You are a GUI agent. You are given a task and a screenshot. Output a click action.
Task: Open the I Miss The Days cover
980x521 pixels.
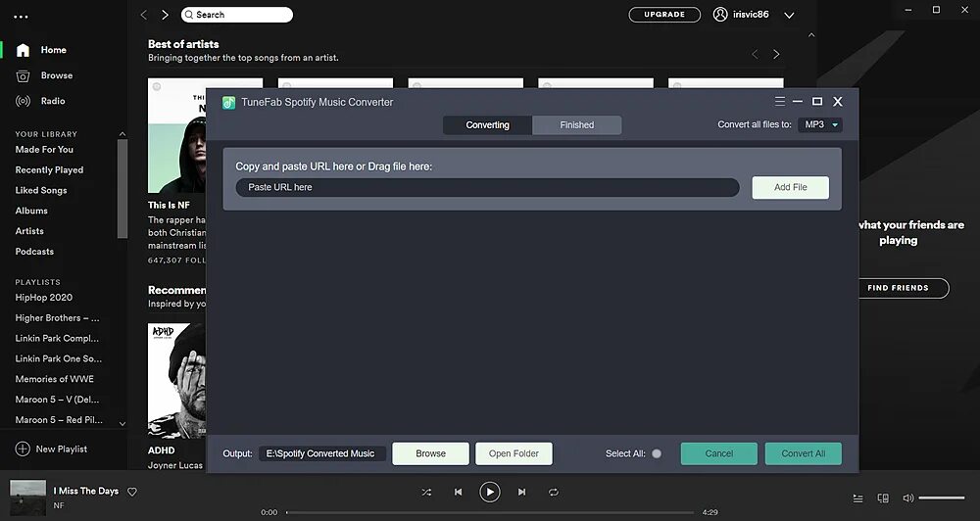(x=28, y=497)
